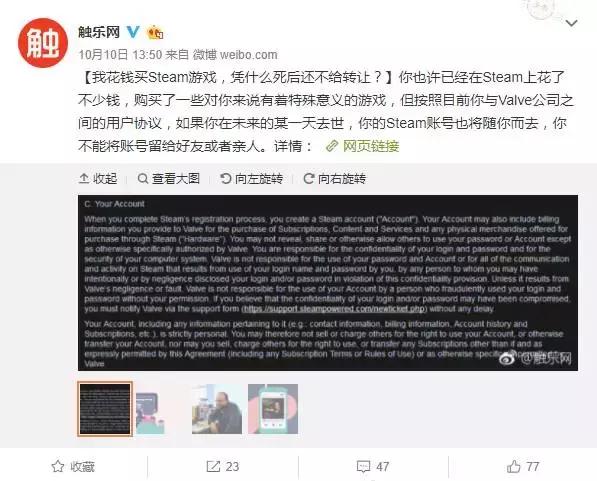The height and width of the screenshot is (481, 597).
Task: Click 查看大图 to view the large image
Action: 169,178
